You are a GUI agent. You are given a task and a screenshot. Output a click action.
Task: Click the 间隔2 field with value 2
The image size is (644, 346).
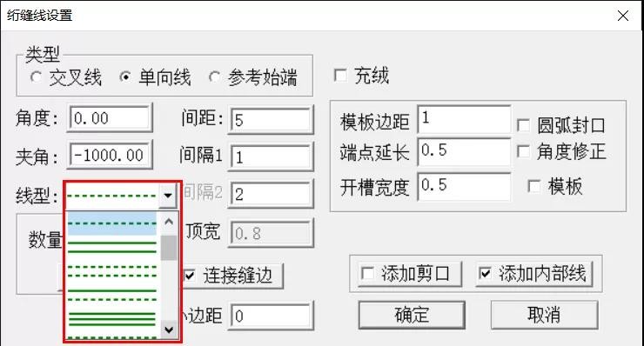(x=271, y=194)
